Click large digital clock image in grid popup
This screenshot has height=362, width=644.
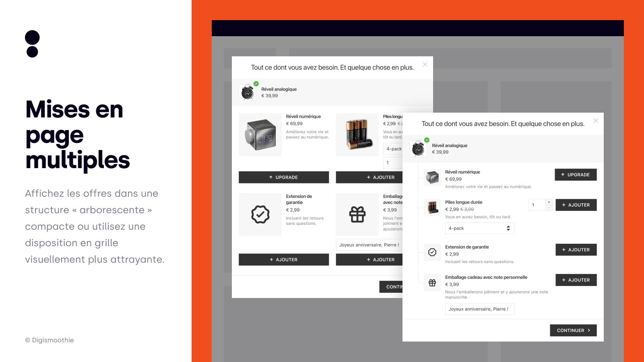pyautogui.click(x=260, y=135)
